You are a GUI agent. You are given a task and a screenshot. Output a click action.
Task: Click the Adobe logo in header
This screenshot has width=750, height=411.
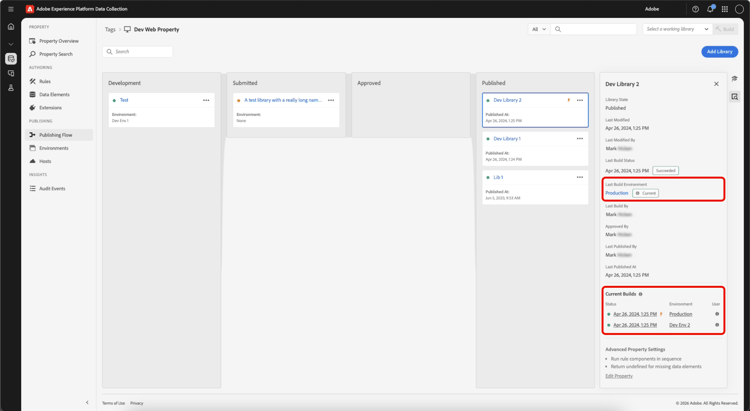click(x=30, y=9)
